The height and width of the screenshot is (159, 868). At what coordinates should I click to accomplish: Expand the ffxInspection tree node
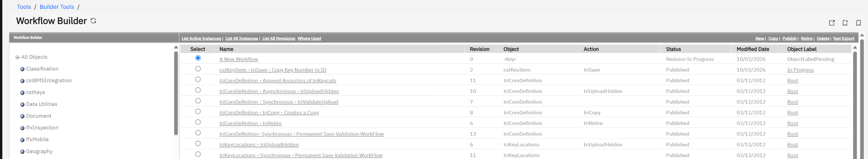point(22,128)
